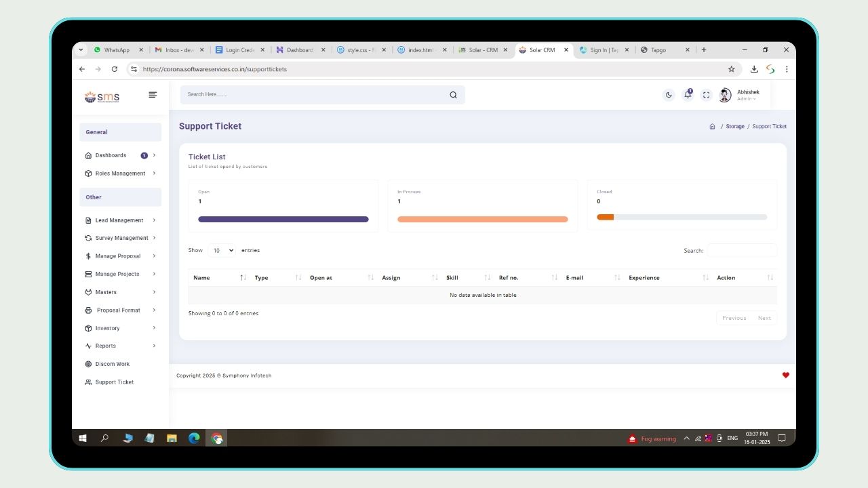Viewport: 868px width, 488px height.
Task: Toggle sort order on Name column
Action: pyautogui.click(x=243, y=278)
